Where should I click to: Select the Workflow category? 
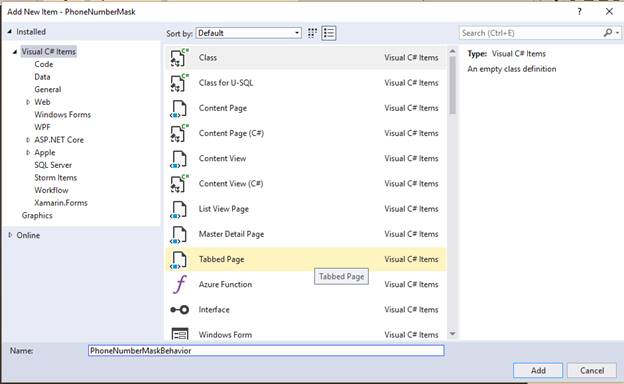(x=51, y=190)
